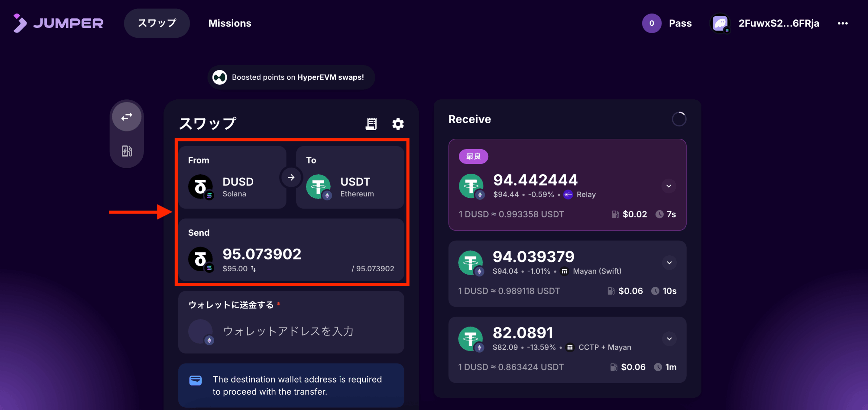Click USDT icon on 94.039379 route

(x=471, y=263)
